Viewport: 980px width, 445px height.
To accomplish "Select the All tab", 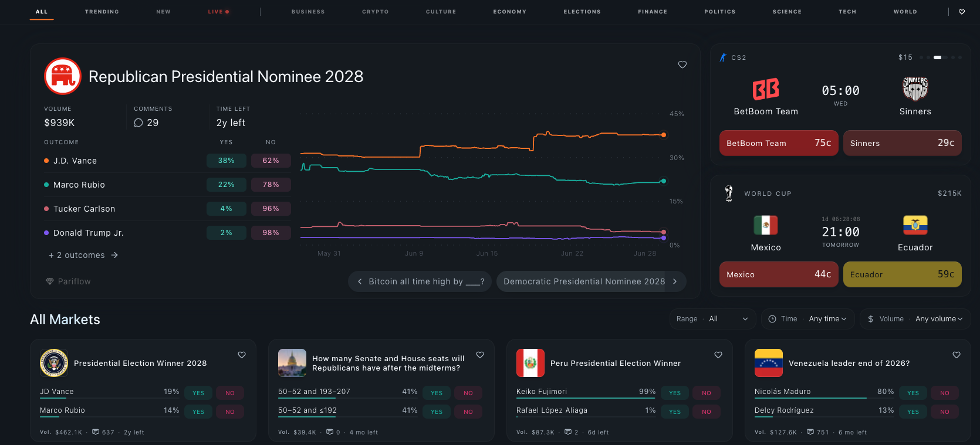I will coord(42,12).
